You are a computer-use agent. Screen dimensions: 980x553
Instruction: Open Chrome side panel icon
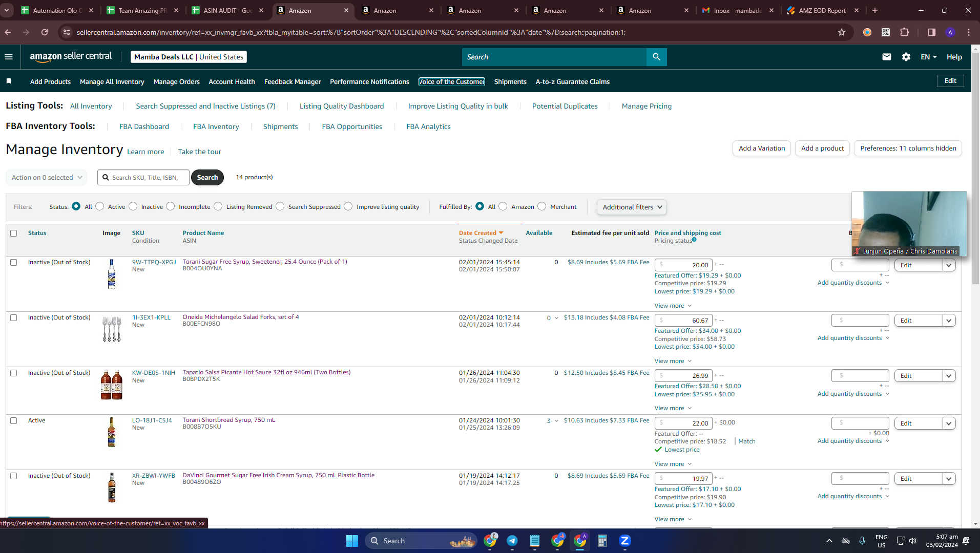pos(932,32)
